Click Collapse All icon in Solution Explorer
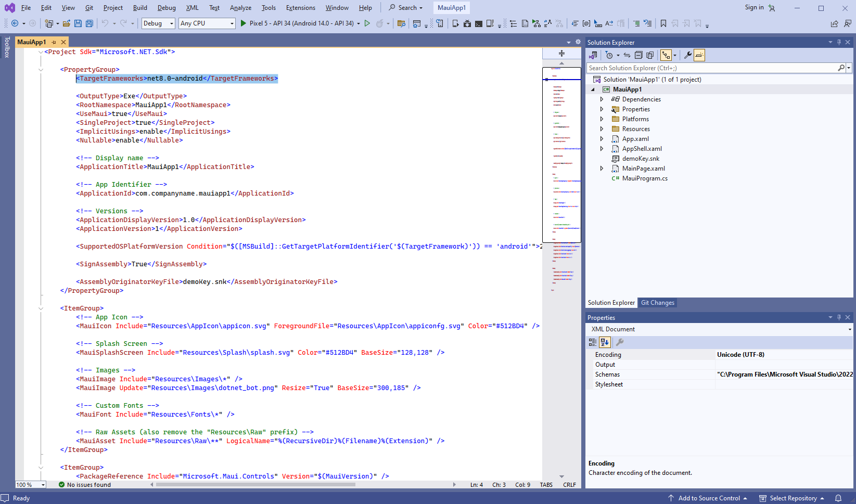This screenshot has height=504, width=856. click(638, 55)
